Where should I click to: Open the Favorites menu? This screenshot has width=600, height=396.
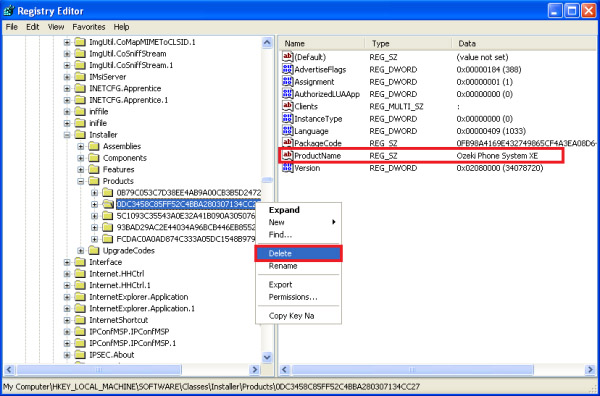[x=89, y=27]
